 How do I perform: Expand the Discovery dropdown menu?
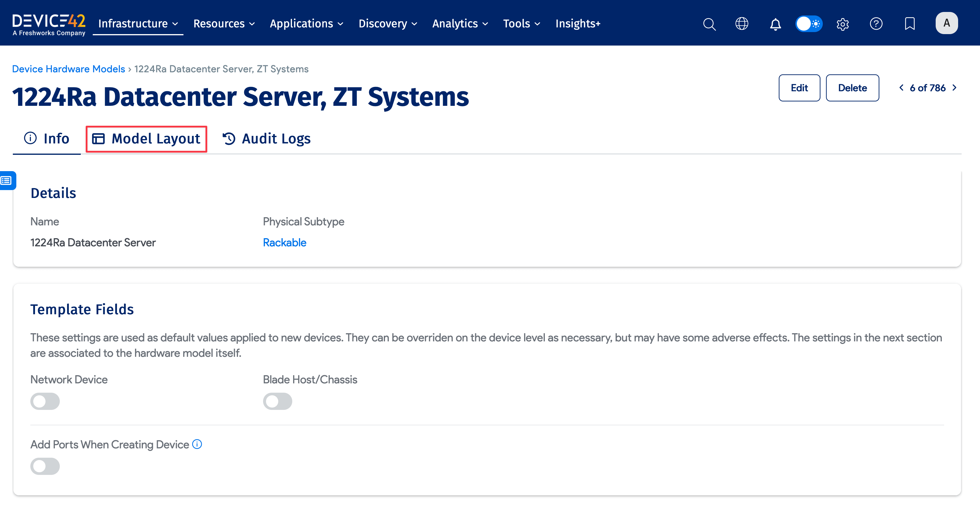388,24
